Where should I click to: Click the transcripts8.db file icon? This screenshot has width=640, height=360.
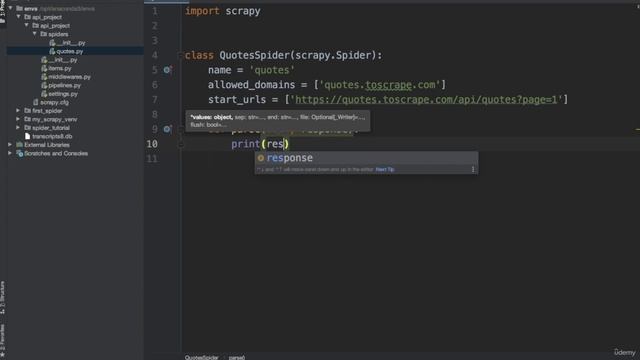point(27,136)
